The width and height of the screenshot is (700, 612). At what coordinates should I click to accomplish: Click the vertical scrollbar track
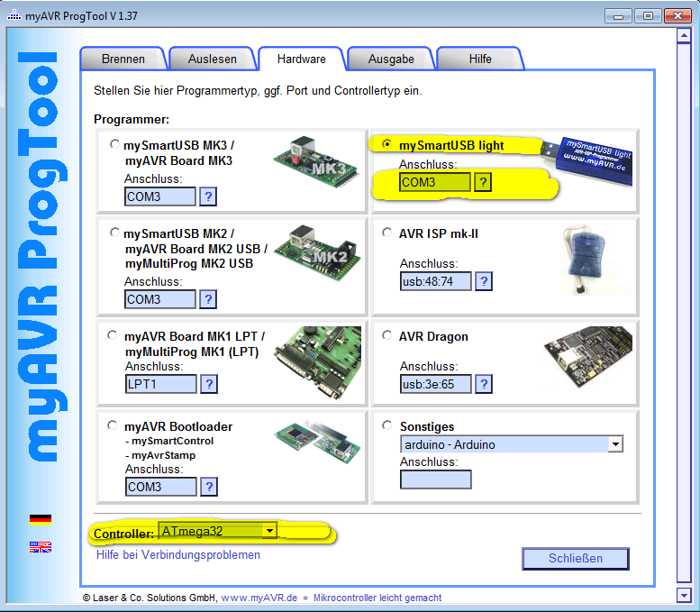pos(684,313)
